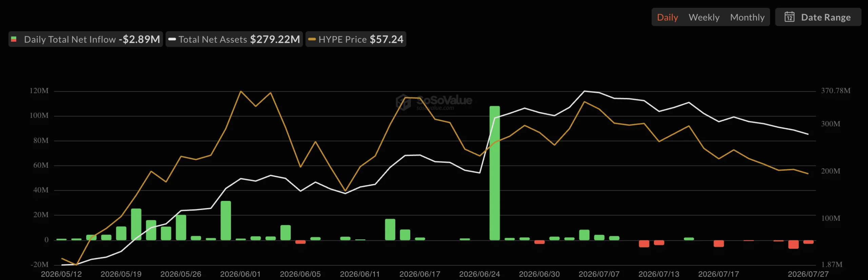868x280 pixels.
Task: Click the -20M left axis value
Action: pos(39,264)
